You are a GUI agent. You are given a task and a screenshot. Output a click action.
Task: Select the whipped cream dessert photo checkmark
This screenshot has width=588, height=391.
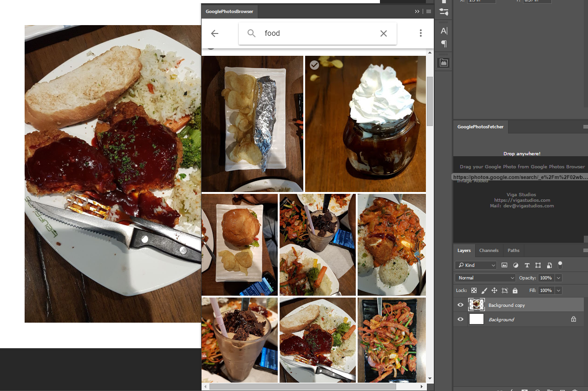tap(314, 65)
